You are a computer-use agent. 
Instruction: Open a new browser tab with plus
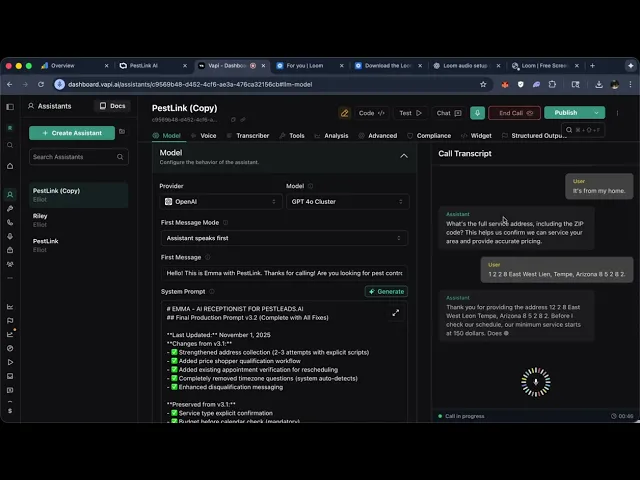[592, 66]
